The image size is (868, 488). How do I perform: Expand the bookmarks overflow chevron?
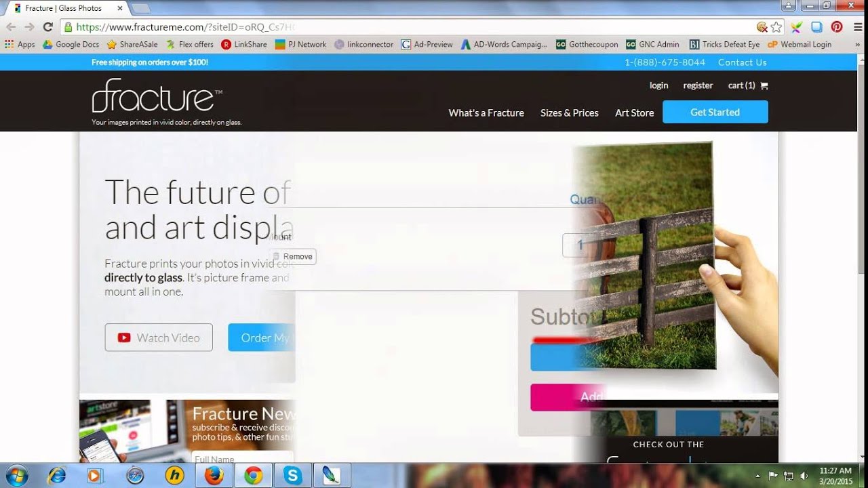(x=858, y=44)
